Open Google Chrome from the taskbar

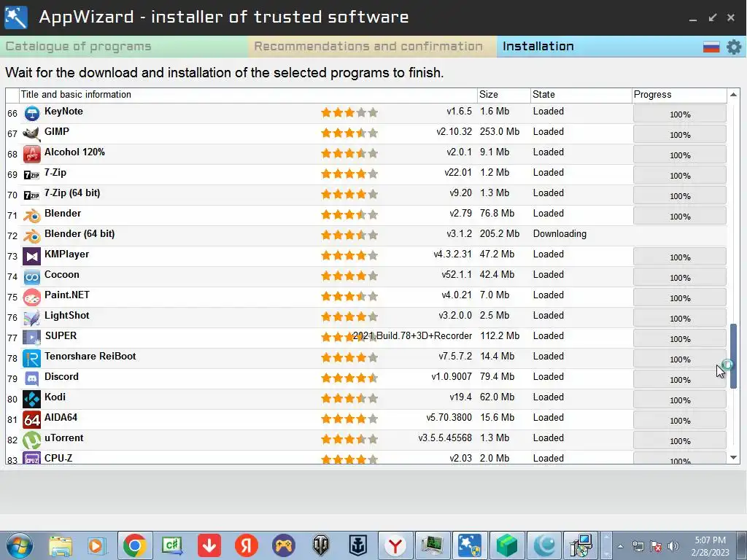click(x=135, y=545)
